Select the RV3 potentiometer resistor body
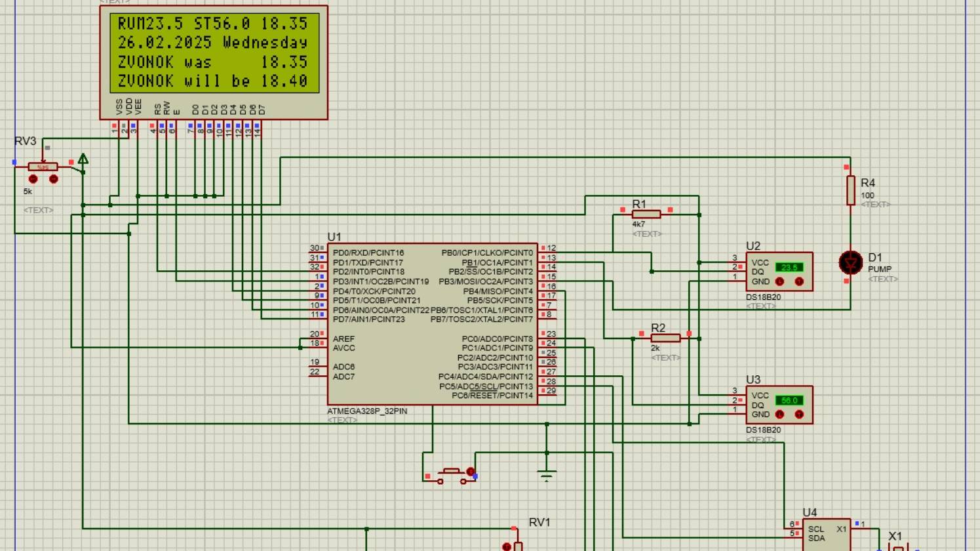Screen dimensions: 980x551 click(43, 167)
